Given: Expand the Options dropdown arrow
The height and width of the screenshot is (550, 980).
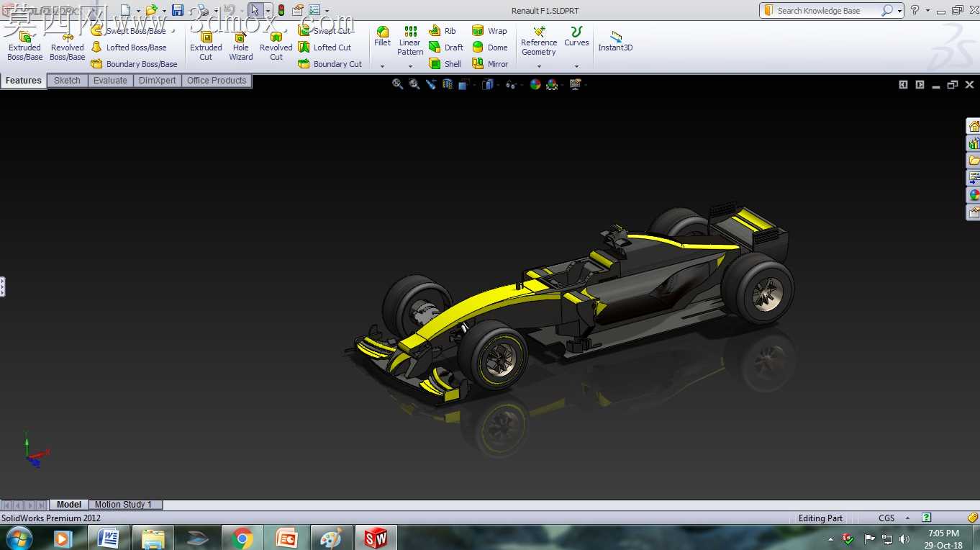Looking at the screenshot, I should point(327,11).
